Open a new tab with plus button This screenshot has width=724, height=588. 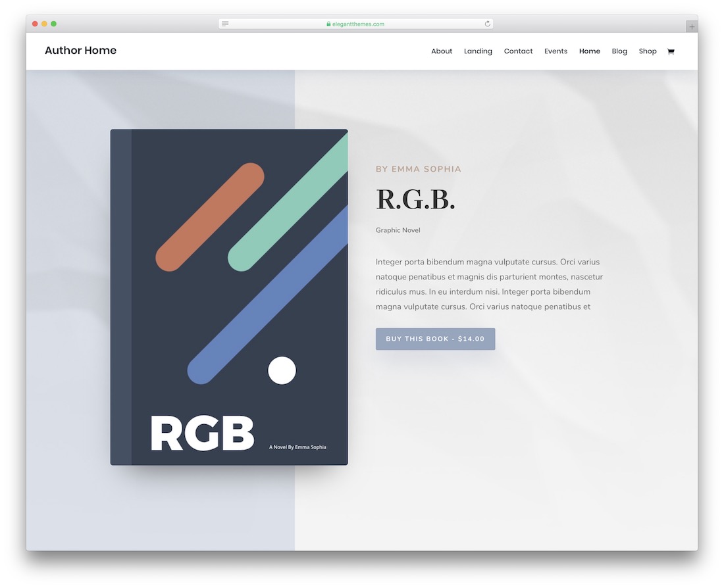(x=691, y=26)
